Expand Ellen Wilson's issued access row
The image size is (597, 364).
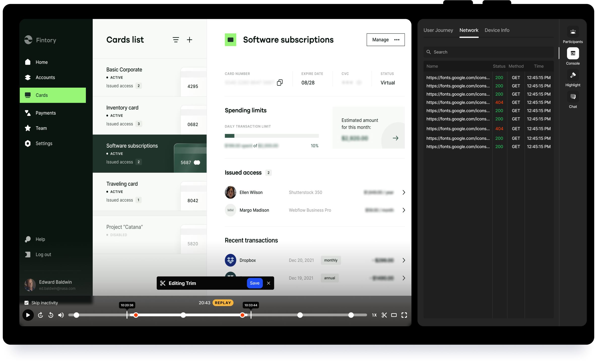(404, 192)
